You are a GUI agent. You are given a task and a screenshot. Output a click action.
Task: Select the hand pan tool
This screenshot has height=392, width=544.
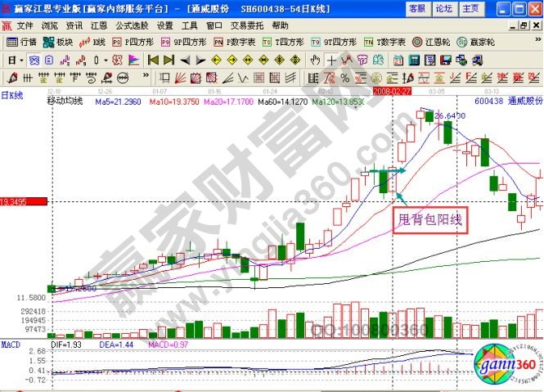[315, 60]
